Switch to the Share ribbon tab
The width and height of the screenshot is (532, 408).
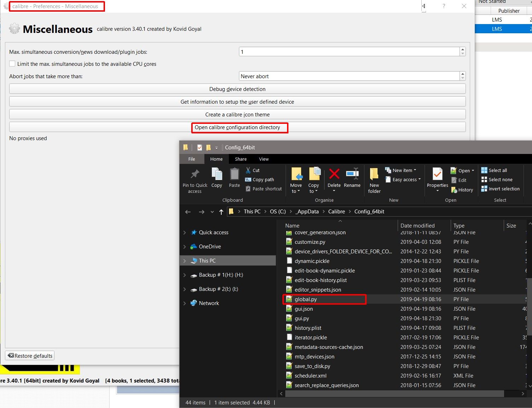241,159
